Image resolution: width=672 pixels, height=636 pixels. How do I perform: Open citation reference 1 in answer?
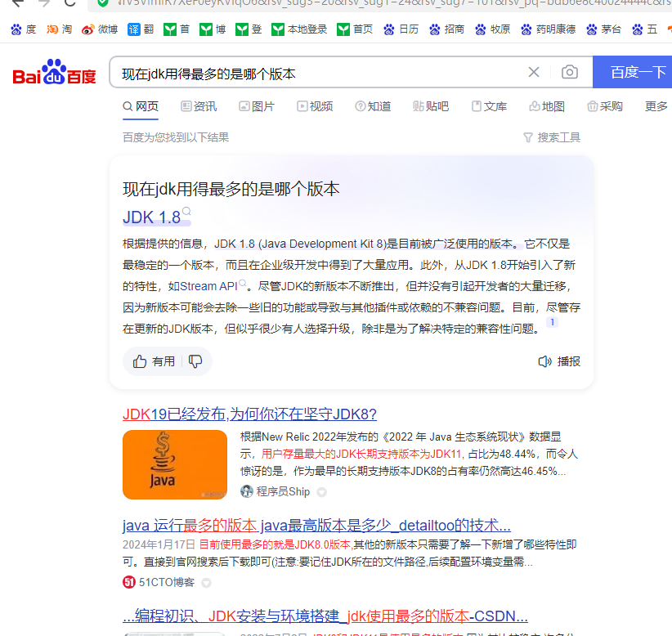point(553,322)
